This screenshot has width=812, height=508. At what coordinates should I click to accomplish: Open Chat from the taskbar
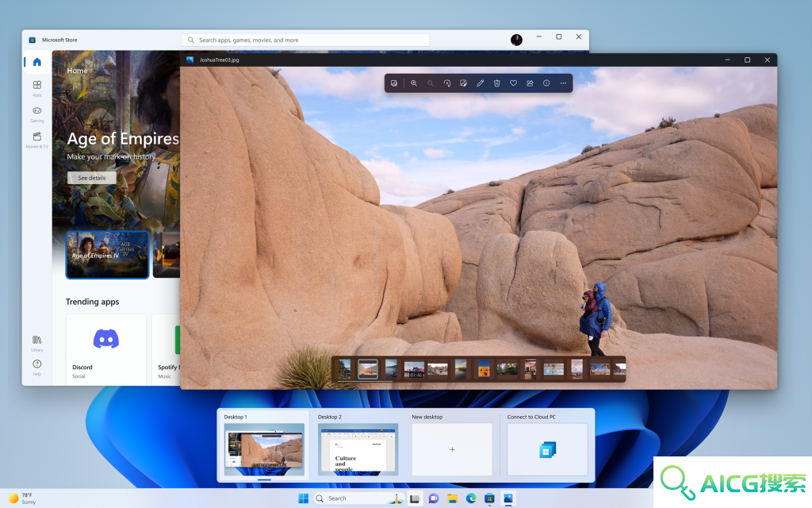tap(434, 498)
